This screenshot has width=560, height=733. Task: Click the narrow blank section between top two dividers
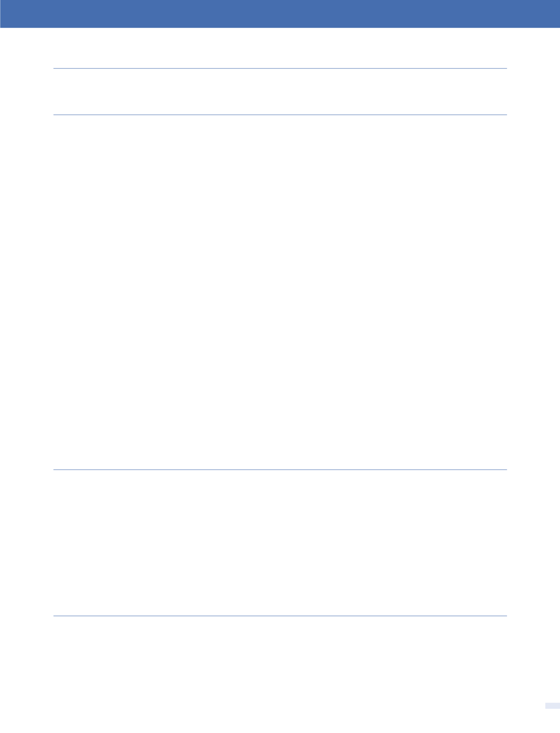[280, 92]
